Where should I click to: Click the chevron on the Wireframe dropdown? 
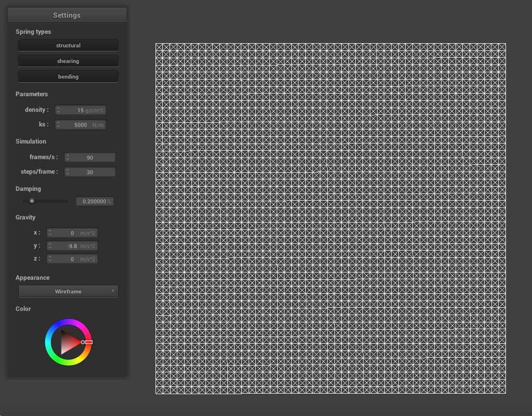tap(113, 291)
